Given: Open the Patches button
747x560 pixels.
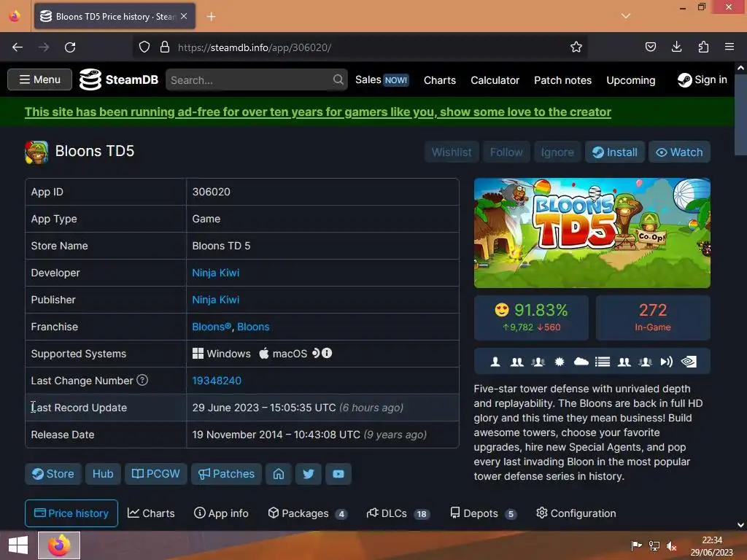Looking at the screenshot, I should coord(226,474).
